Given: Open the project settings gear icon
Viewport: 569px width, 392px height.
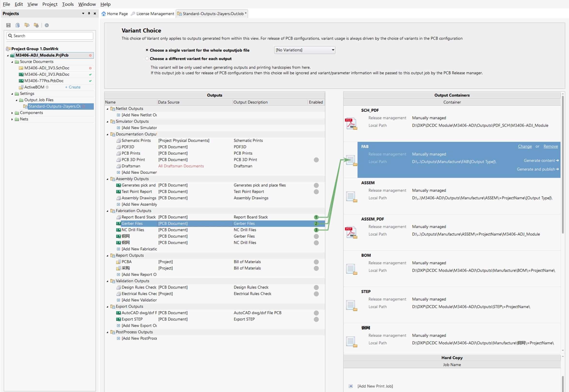Looking at the screenshot, I should 47,25.
